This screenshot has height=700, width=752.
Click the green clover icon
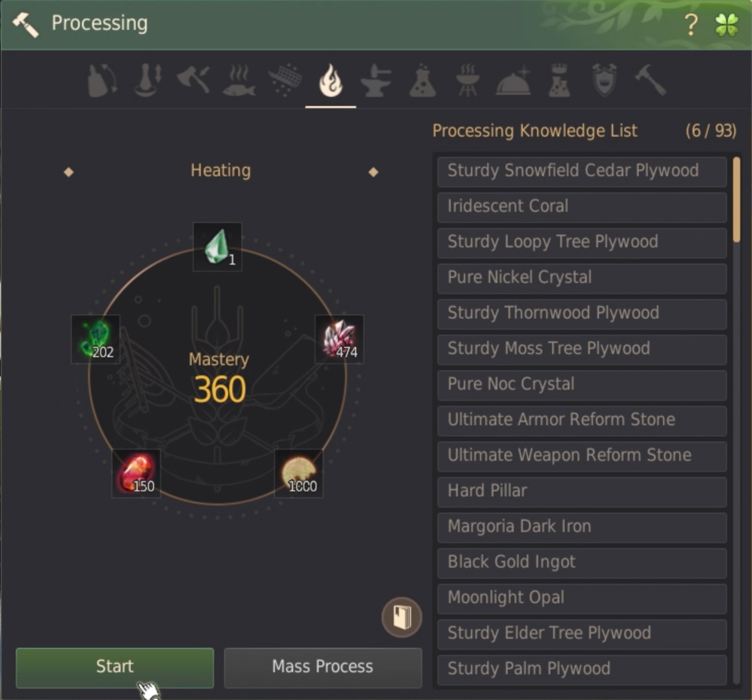[x=727, y=25]
